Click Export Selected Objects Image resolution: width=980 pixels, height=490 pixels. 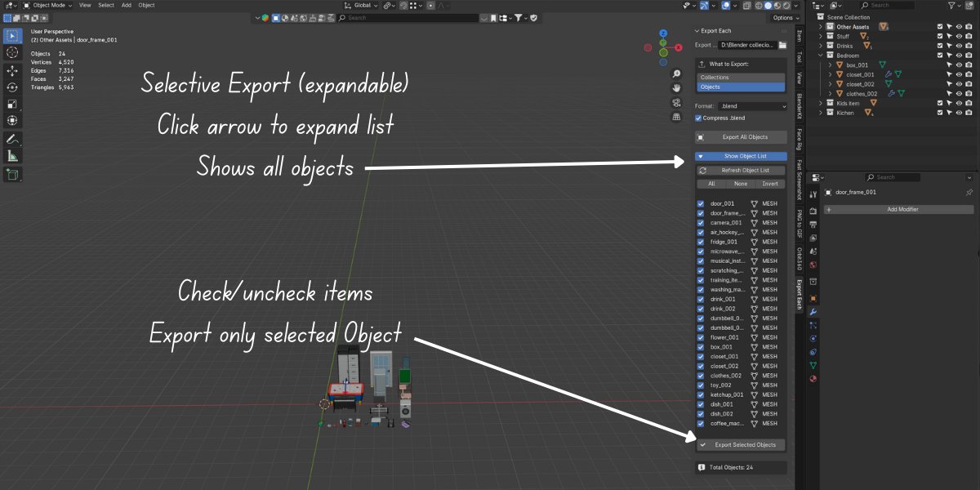click(740, 444)
